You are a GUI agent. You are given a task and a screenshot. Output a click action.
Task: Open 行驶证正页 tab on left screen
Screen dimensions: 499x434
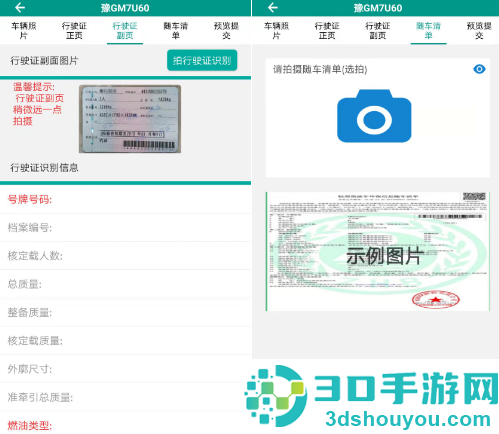[74, 31]
